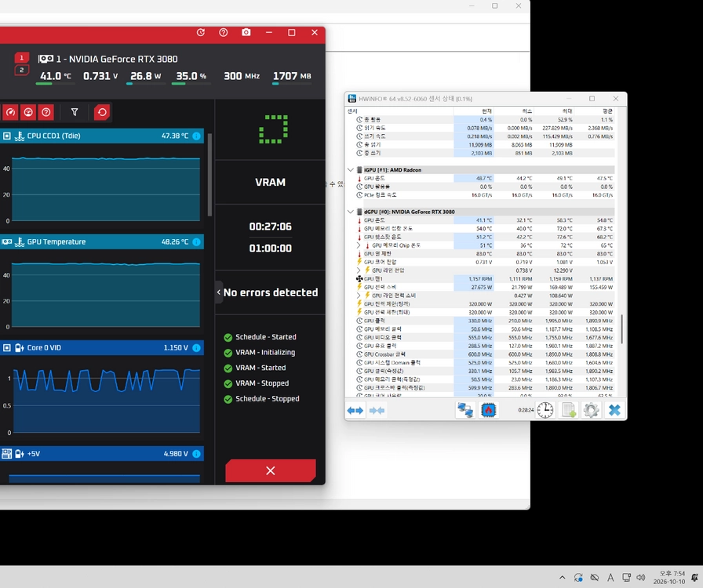Click the dial gauge icon in OCCT toolbar

tap(28, 112)
